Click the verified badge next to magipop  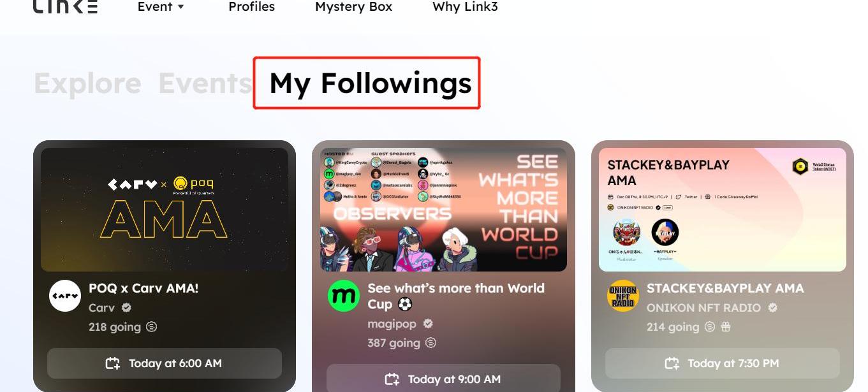click(x=428, y=324)
